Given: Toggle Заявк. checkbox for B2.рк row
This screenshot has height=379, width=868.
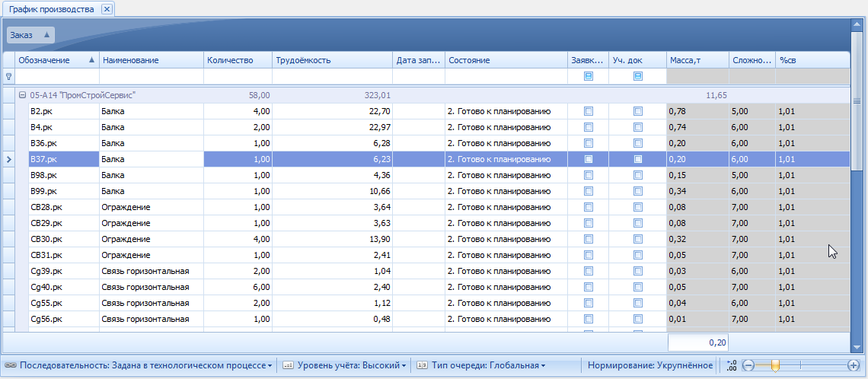Looking at the screenshot, I should tap(588, 111).
